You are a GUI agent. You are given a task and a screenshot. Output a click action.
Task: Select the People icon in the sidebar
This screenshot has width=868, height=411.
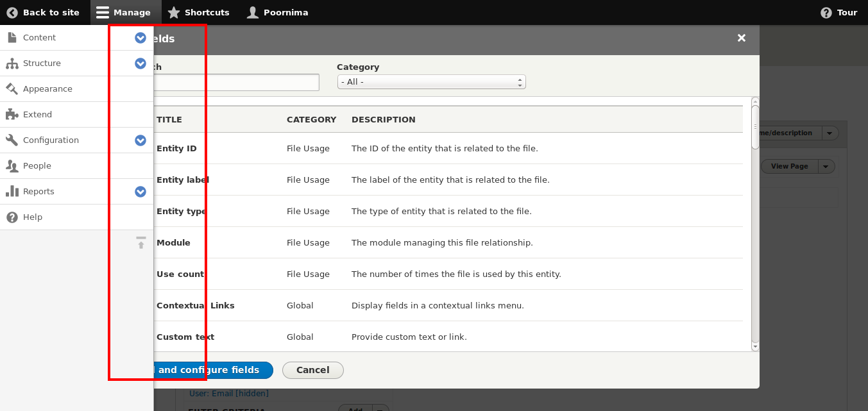coord(11,165)
